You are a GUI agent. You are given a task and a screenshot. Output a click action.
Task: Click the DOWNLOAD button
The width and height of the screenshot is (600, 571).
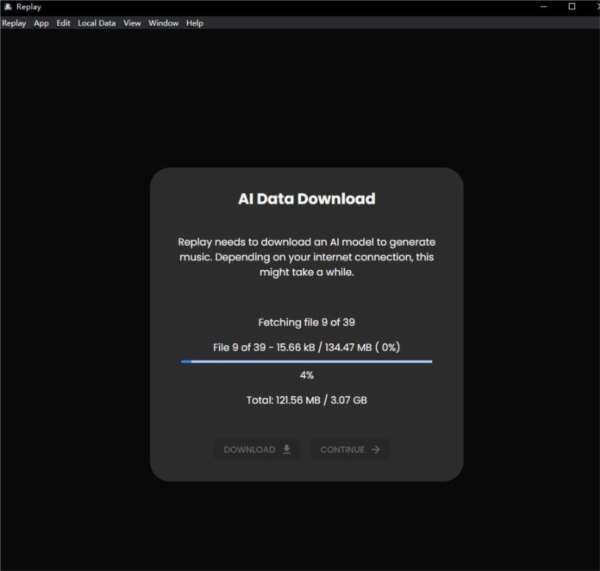257,449
